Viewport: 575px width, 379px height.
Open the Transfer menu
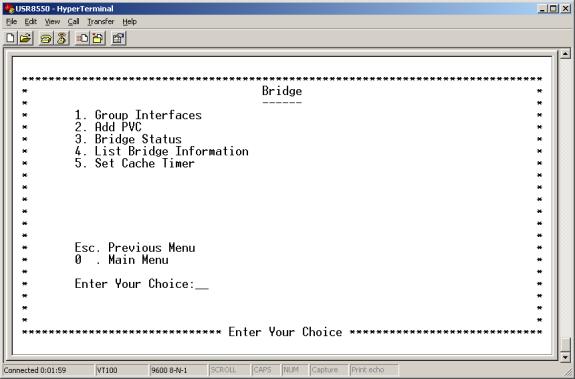pos(100,22)
